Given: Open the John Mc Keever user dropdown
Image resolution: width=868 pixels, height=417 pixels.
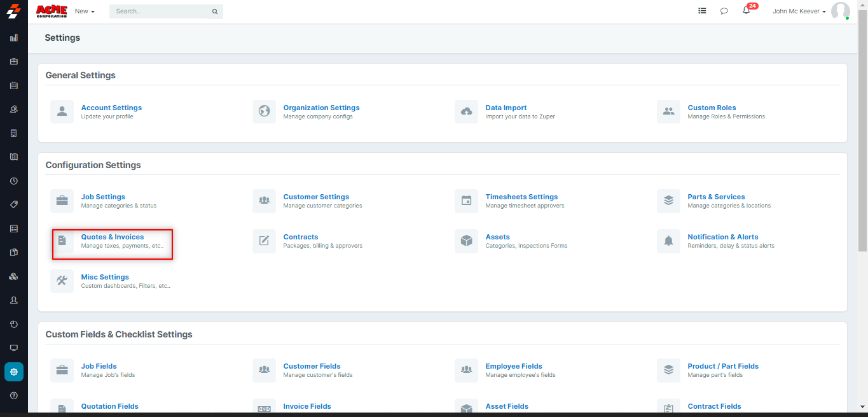Looking at the screenshot, I should click(799, 11).
